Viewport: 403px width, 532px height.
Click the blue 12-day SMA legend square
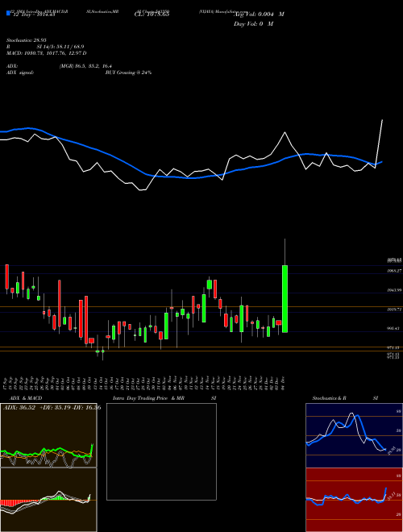click(8, 13)
